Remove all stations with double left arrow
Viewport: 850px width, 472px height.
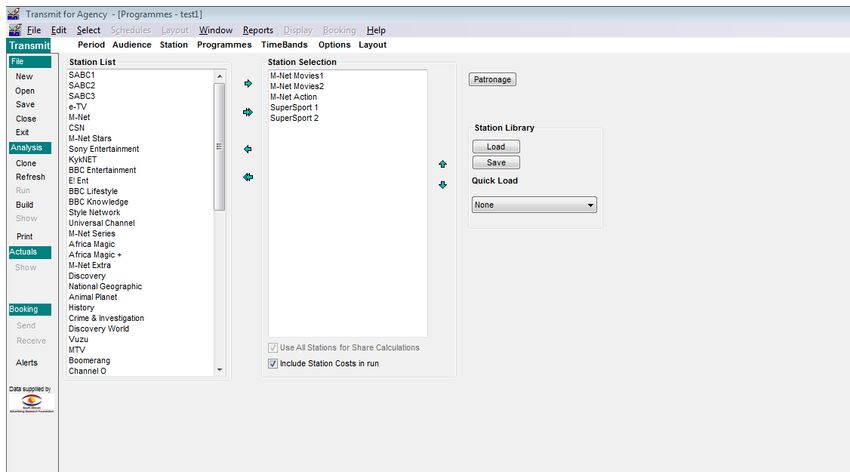coord(248,177)
